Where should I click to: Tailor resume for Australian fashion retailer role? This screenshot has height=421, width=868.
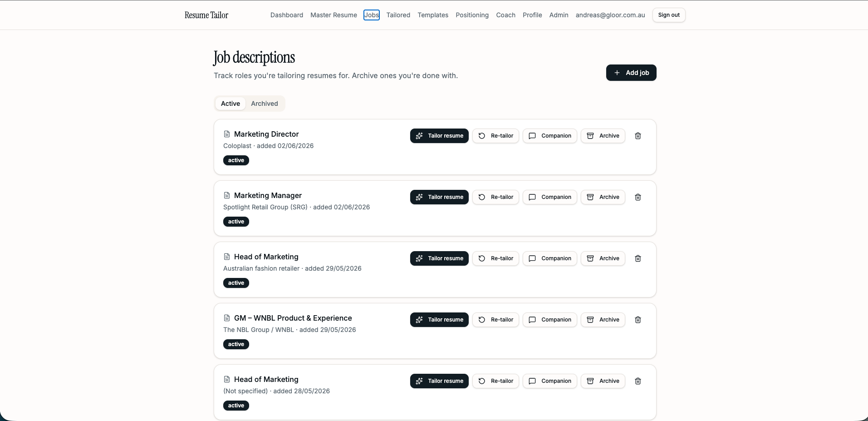[439, 258]
